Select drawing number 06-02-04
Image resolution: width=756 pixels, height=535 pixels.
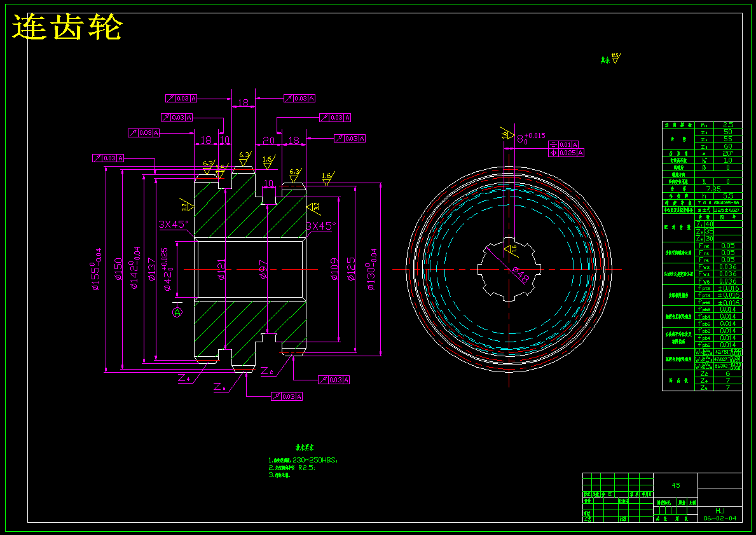[x=720, y=518]
